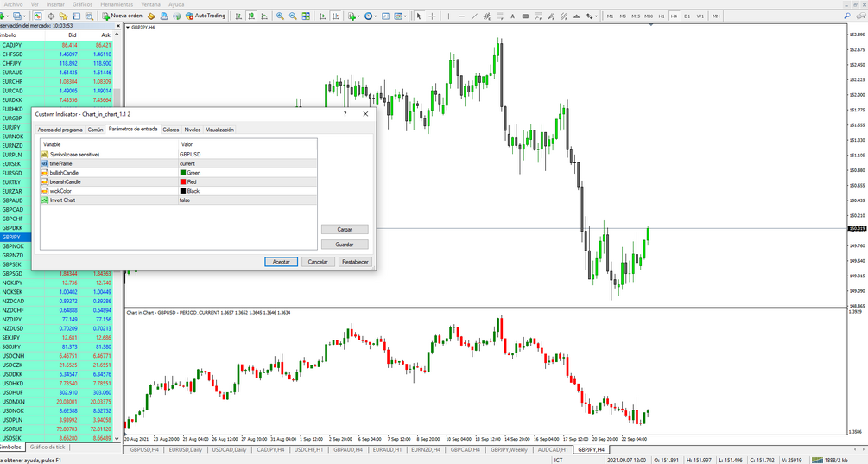Switch chart to candlestick style
Screen dimensions: 868x464
(x=251, y=16)
